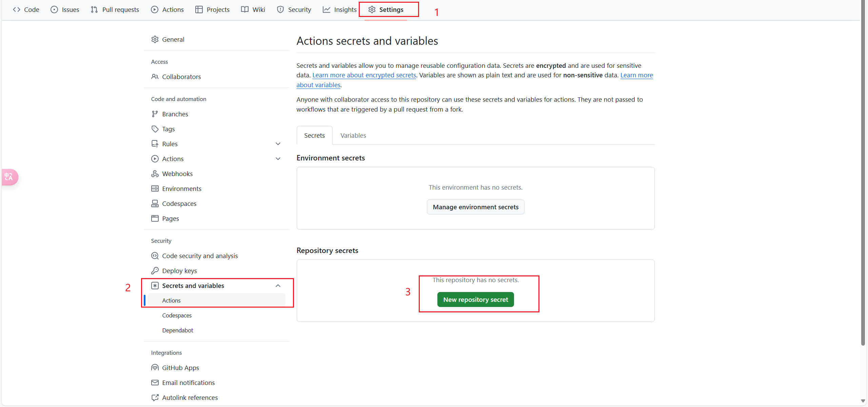Click New repository secret button

(475, 299)
